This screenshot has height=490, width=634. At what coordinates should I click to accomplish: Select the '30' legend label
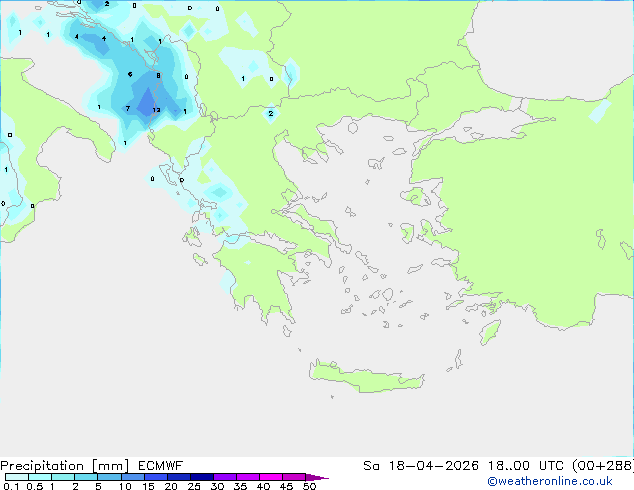pos(217,486)
